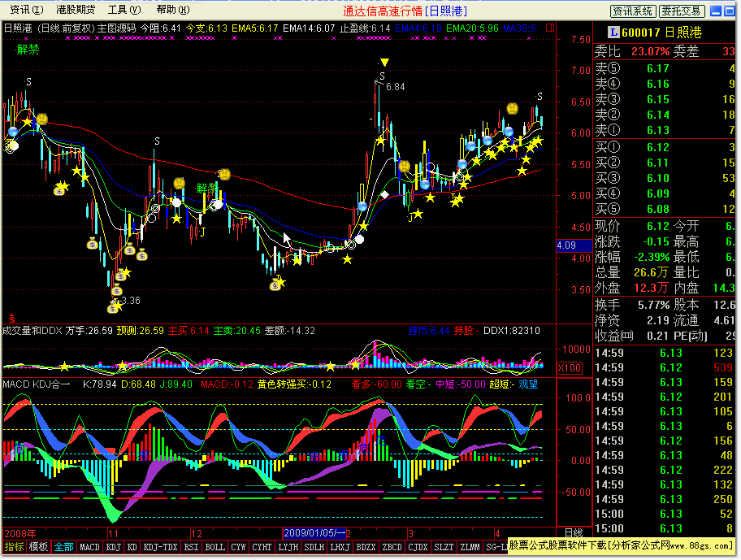The height and width of the screenshot is (560, 741).
Task: Open the 港股期货 menu
Action: point(75,10)
